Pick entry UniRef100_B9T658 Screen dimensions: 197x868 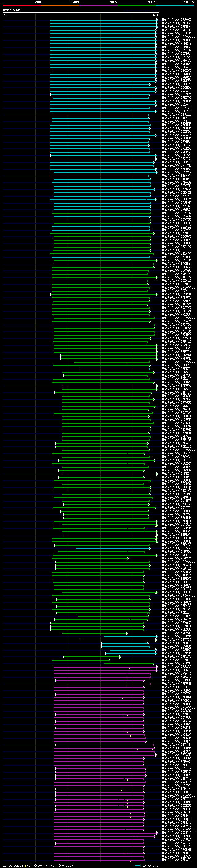177,402
